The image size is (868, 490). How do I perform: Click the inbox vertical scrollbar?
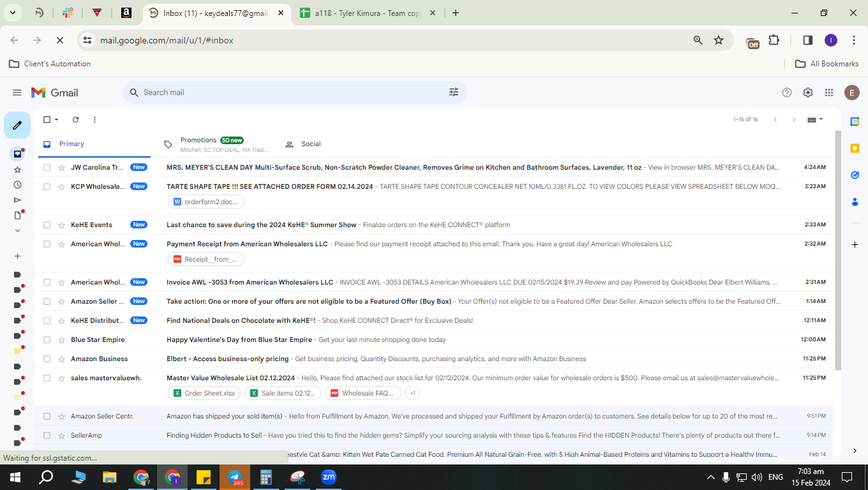pos(838,250)
